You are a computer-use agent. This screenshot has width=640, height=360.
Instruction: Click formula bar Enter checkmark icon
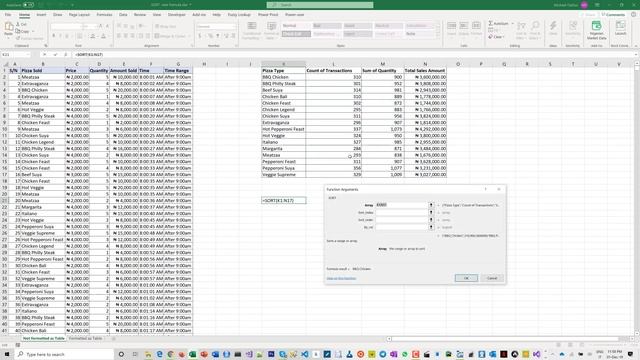point(55,54)
